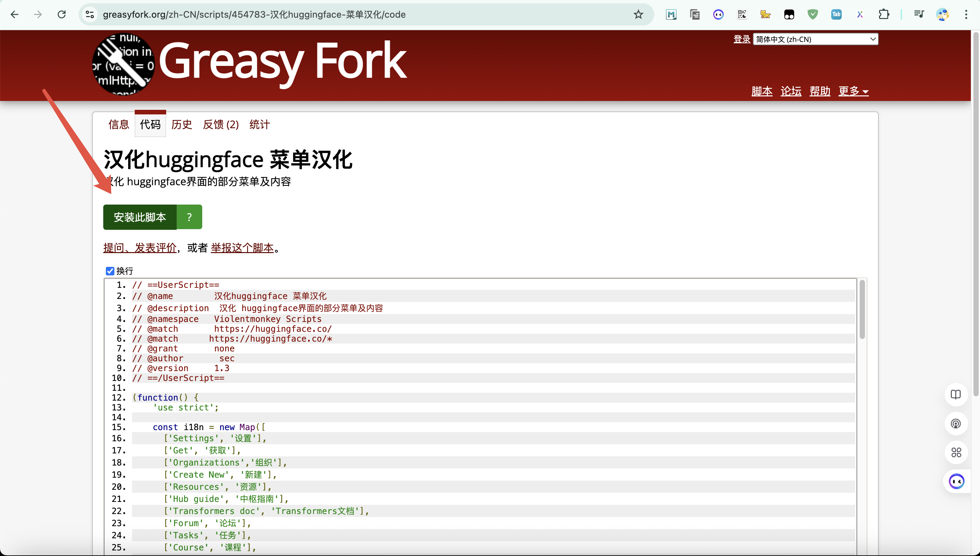
Task: Open the Extensions puzzle menu
Action: (884, 14)
